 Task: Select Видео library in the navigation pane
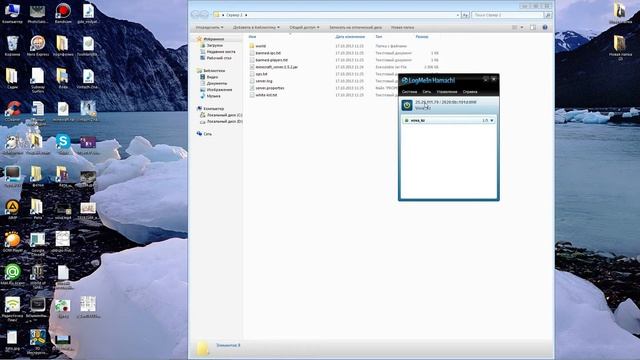[x=212, y=77]
